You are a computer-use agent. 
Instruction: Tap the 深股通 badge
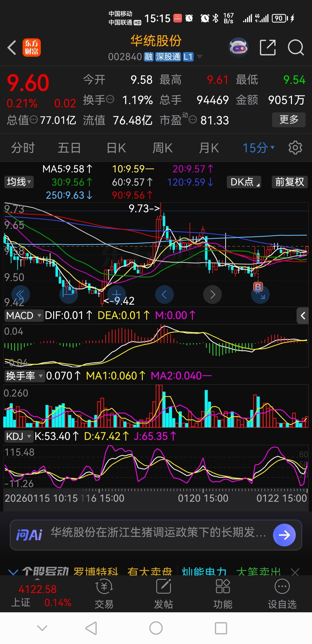click(x=168, y=57)
